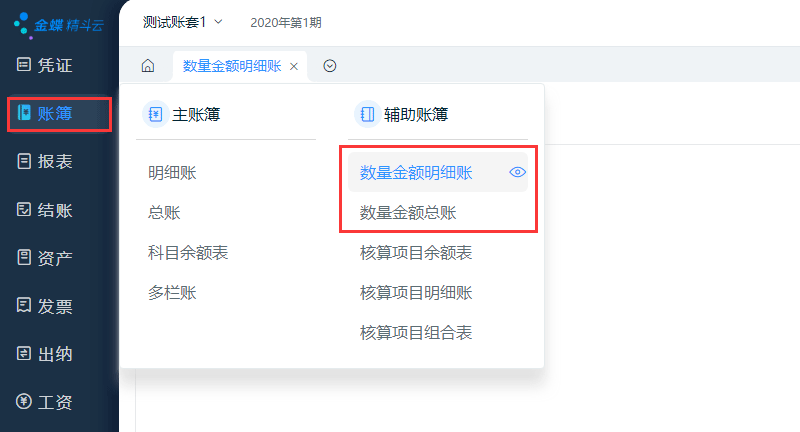800x432 pixels.
Task: Open 明细账 from the menu
Action: tap(172, 173)
